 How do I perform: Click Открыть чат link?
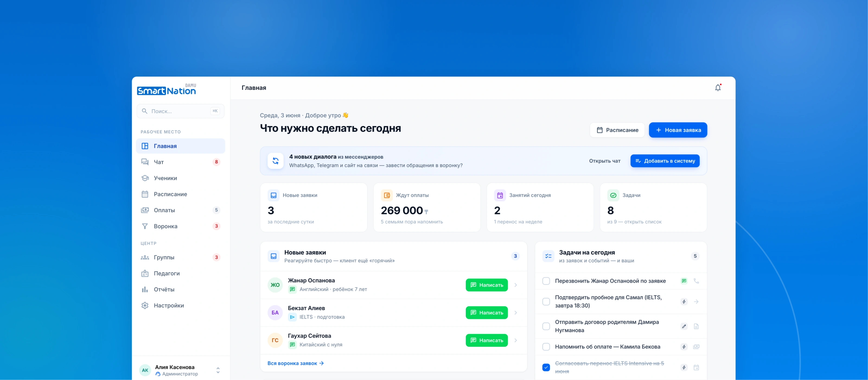[x=605, y=161]
